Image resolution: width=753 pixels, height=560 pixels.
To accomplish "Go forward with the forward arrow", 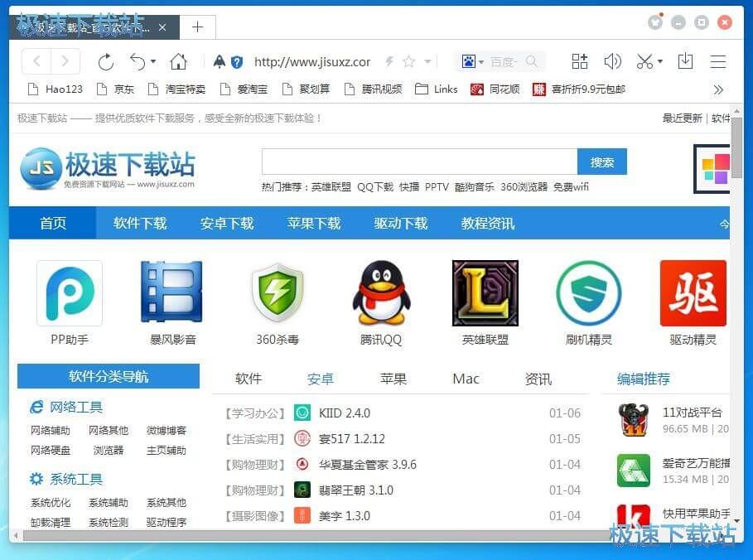I will click(x=65, y=61).
